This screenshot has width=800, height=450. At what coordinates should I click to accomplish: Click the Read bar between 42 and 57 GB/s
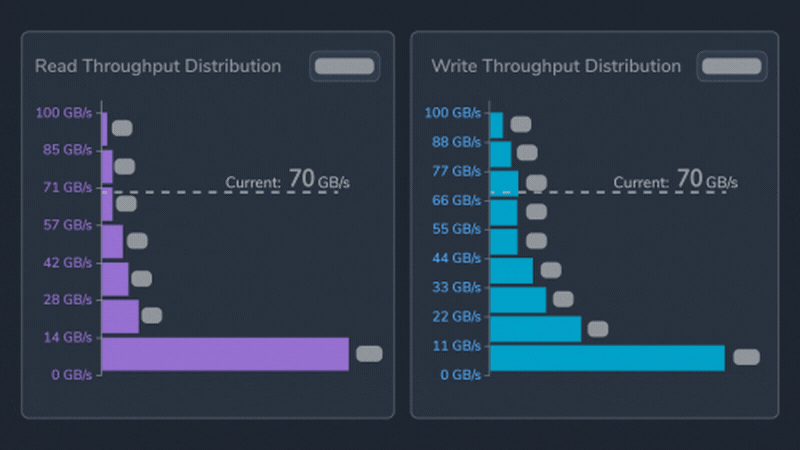(112, 241)
